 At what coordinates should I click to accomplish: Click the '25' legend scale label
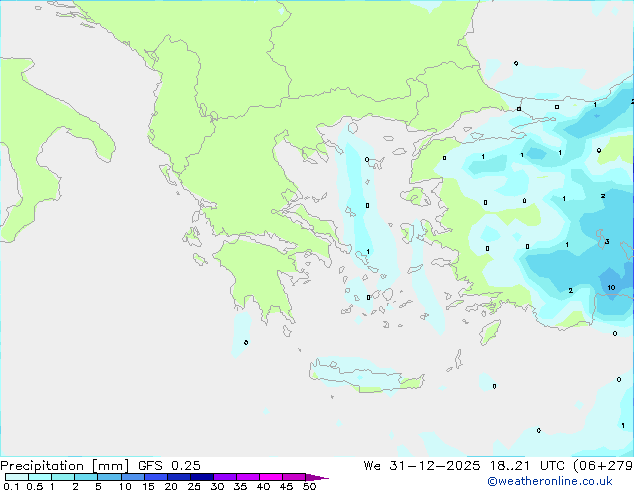[194, 486]
